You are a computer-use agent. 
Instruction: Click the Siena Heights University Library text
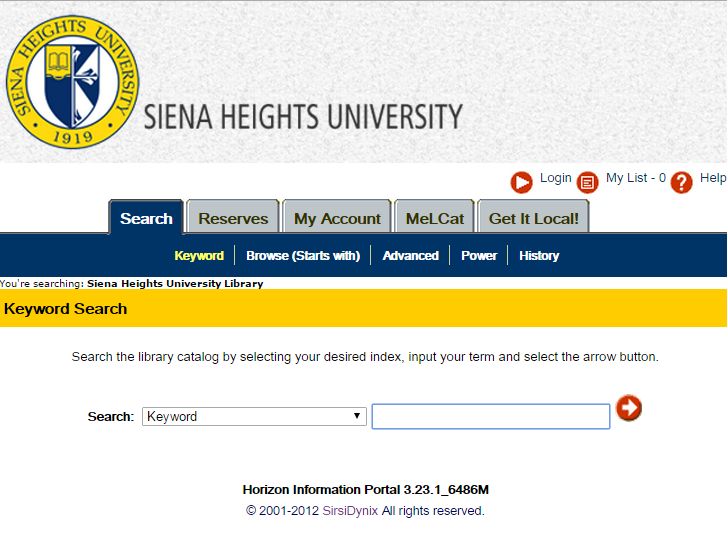pos(175,283)
